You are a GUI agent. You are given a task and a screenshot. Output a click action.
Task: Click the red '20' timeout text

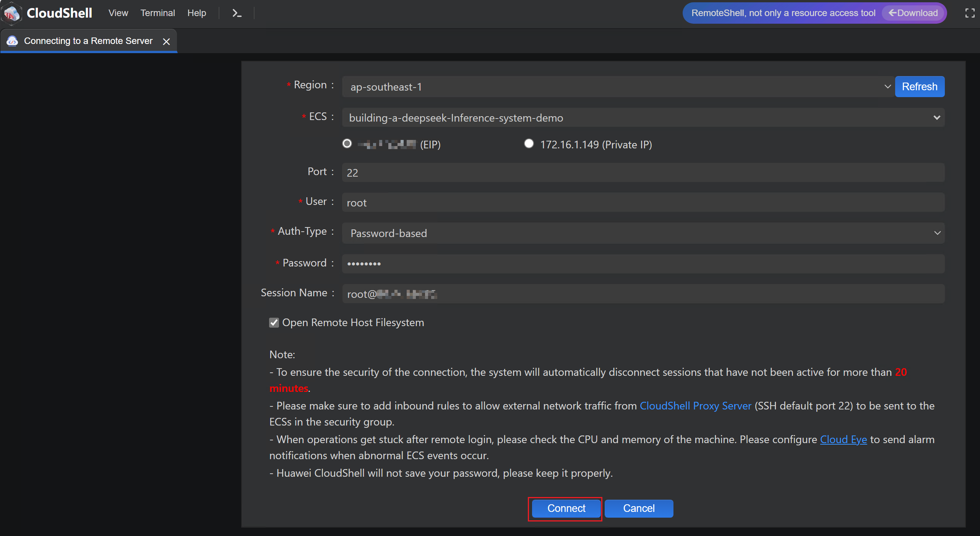pos(901,372)
